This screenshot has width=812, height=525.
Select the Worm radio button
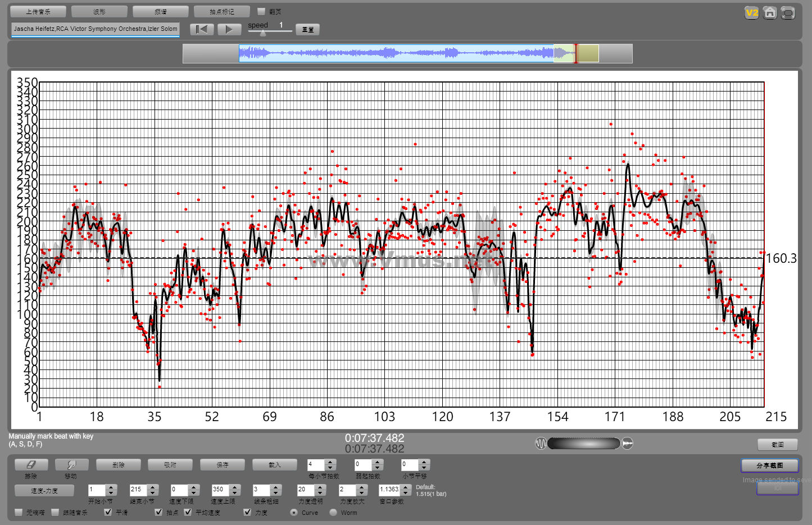[x=333, y=512]
